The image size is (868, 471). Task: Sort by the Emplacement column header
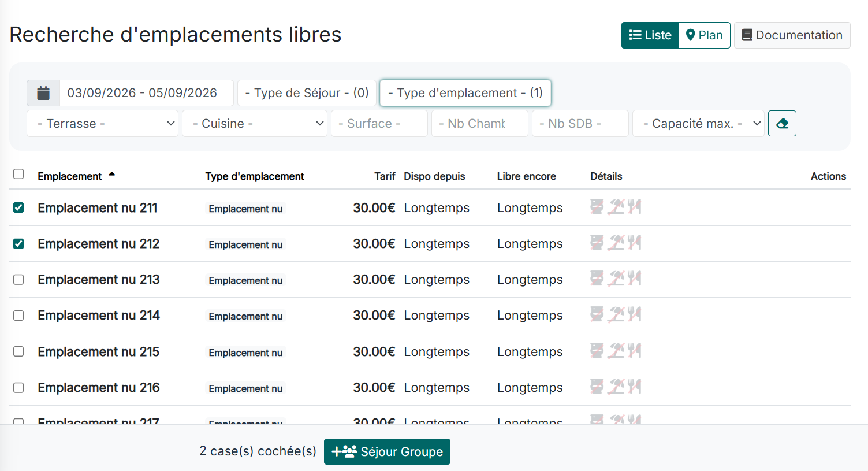pyautogui.click(x=70, y=176)
